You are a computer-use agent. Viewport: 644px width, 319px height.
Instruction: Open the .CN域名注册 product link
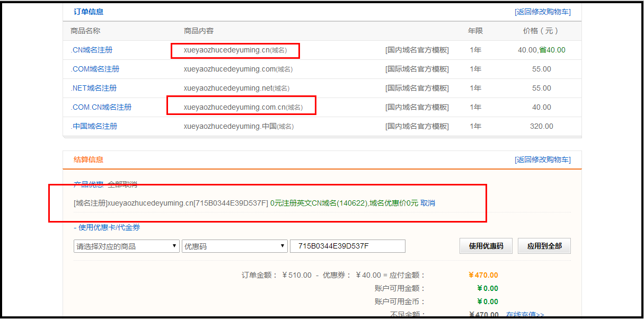tap(92, 50)
